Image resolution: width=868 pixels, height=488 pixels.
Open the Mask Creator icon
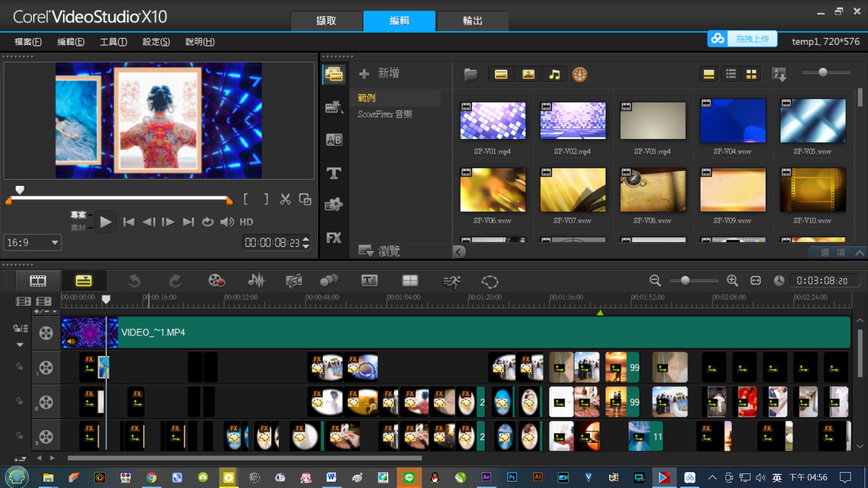(x=490, y=282)
